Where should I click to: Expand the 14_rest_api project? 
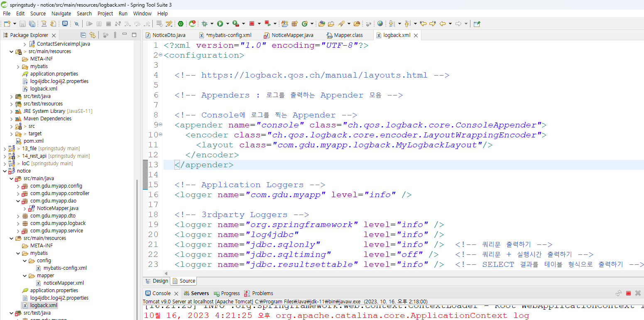5,156
